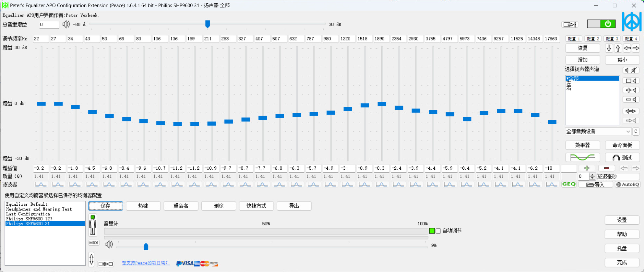This screenshot has width=644, height=272.
Task: Select 配置 4 preset button
Action: pos(631,39)
